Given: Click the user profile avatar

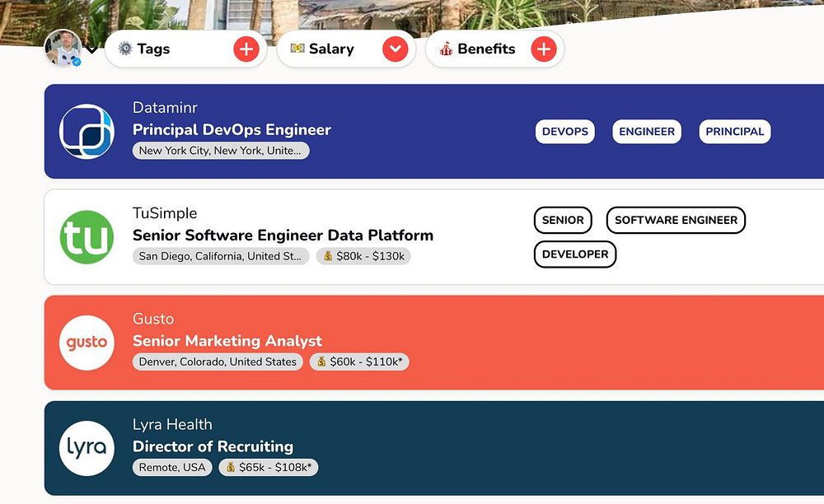Looking at the screenshot, I should click(x=63, y=48).
